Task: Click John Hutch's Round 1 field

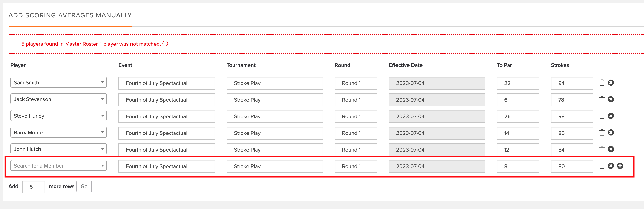Action: coord(356,150)
